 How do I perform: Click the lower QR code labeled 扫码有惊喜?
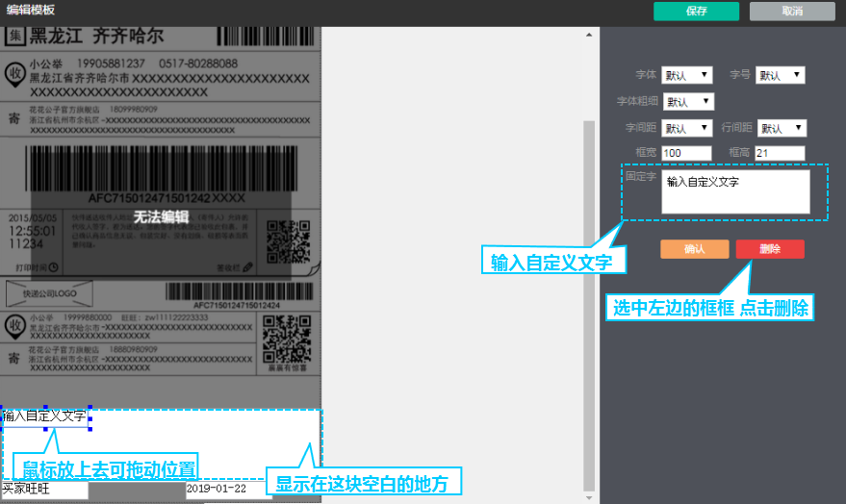(287, 340)
